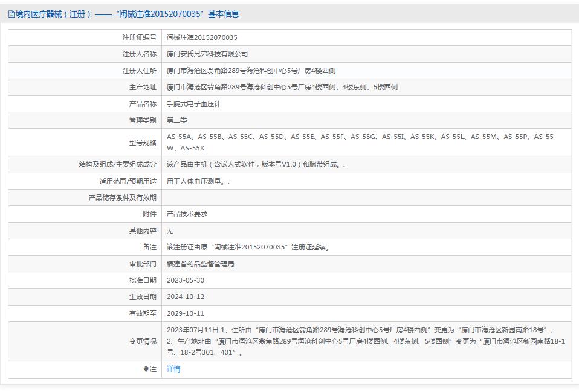Click the 变更情况 label

click(143, 341)
